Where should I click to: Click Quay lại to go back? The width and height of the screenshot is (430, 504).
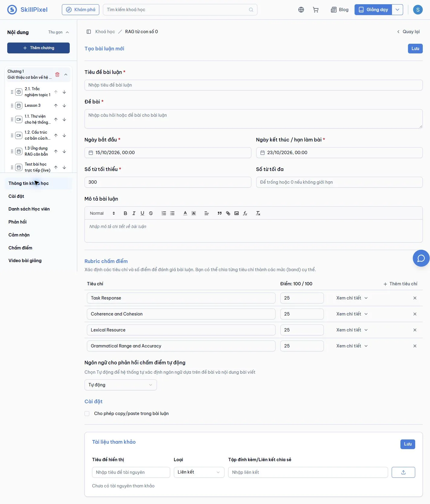pos(408,32)
